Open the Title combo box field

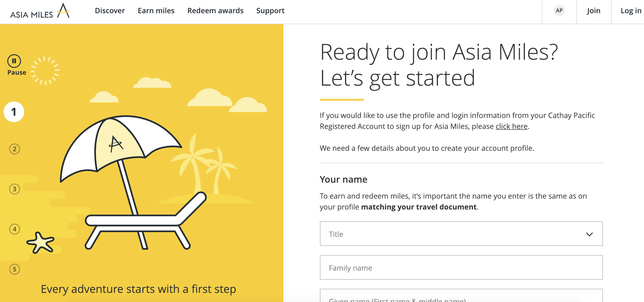[461, 234]
